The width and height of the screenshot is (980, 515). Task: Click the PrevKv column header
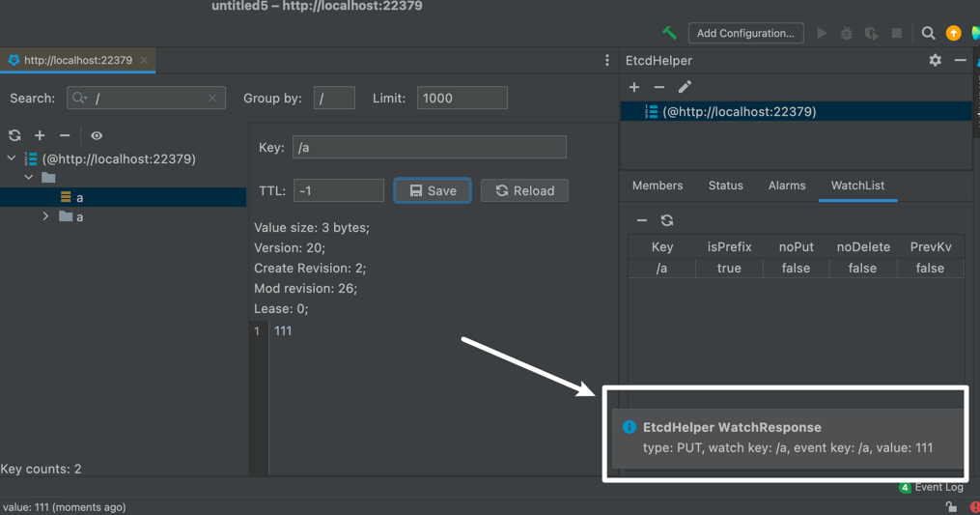(931, 246)
